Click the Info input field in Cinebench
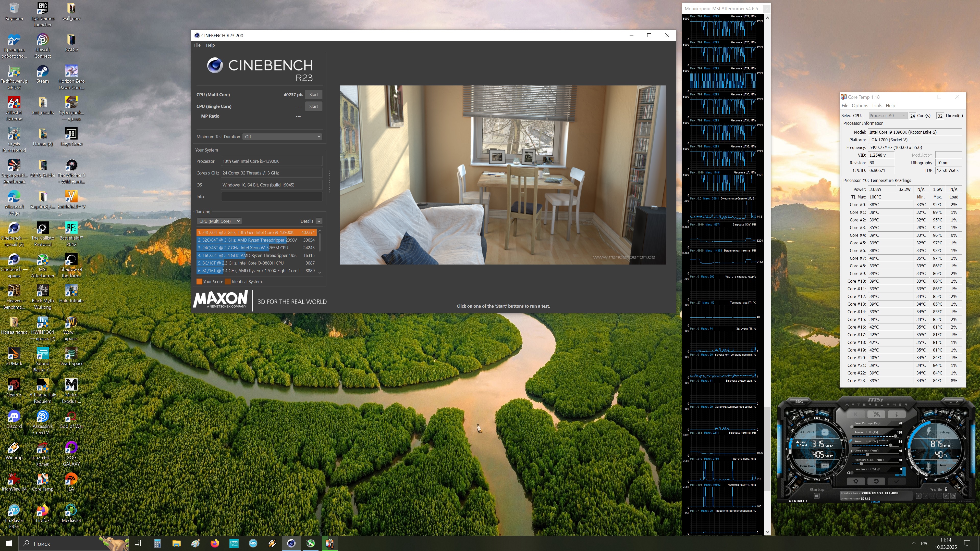 click(272, 197)
